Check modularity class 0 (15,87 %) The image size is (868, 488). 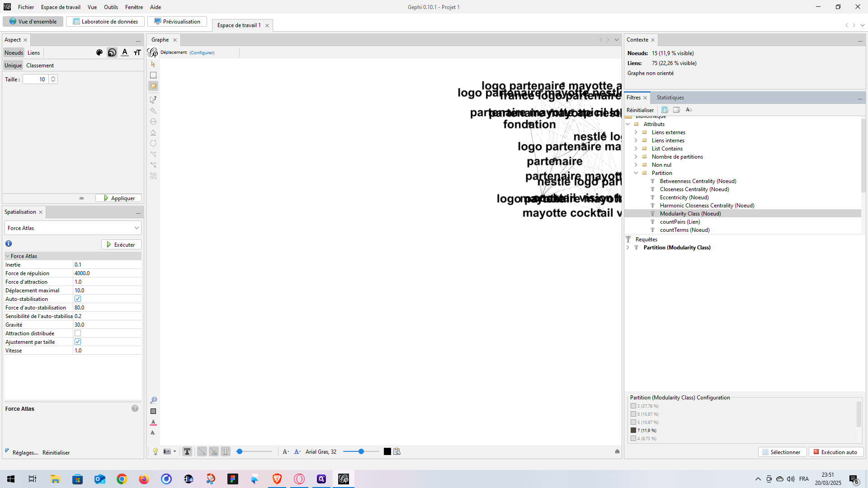click(633, 414)
